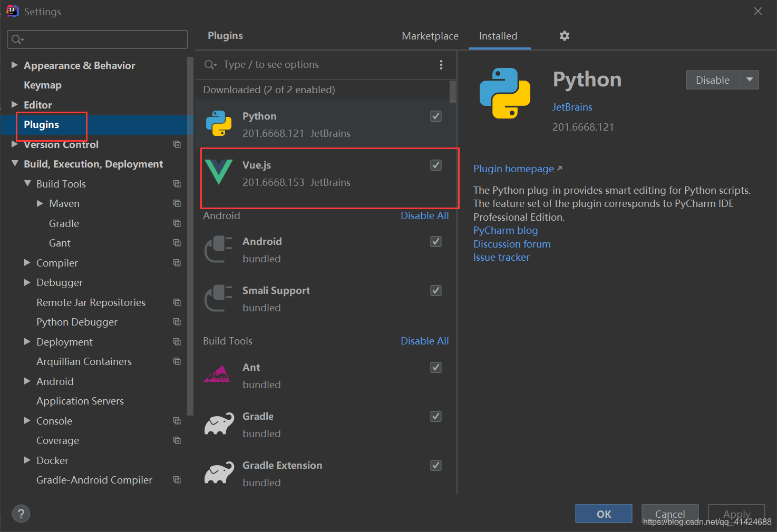Click the JetBrains vendor link
This screenshot has height=532, width=777.
pyautogui.click(x=572, y=107)
